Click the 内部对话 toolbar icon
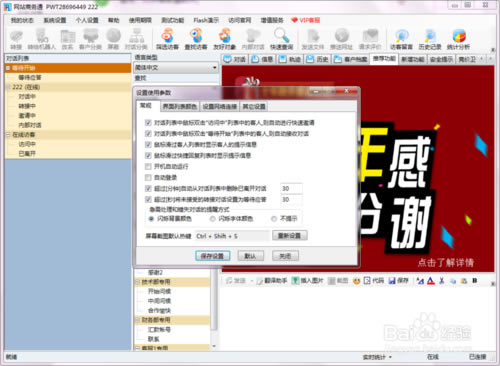Image resolution: width=500 pixels, height=366 pixels. click(x=253, y=39)
